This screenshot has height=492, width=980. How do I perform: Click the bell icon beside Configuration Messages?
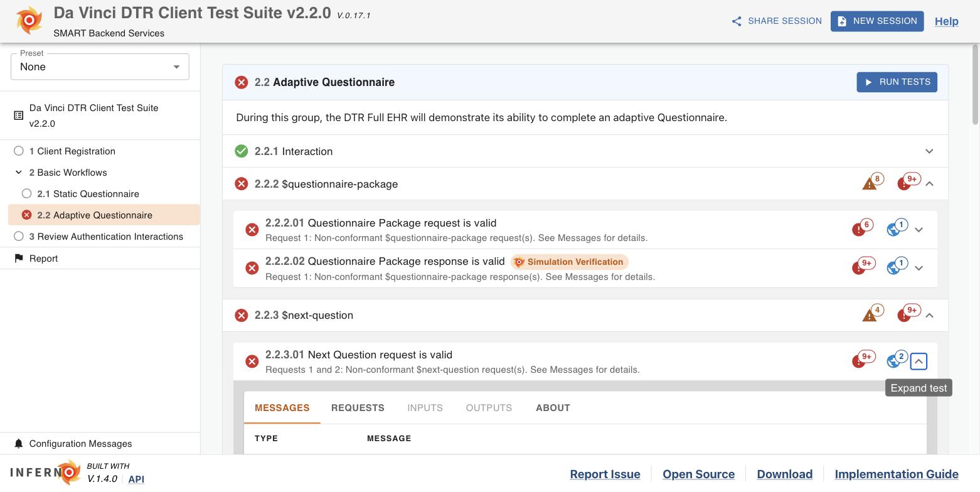[19, 444]
